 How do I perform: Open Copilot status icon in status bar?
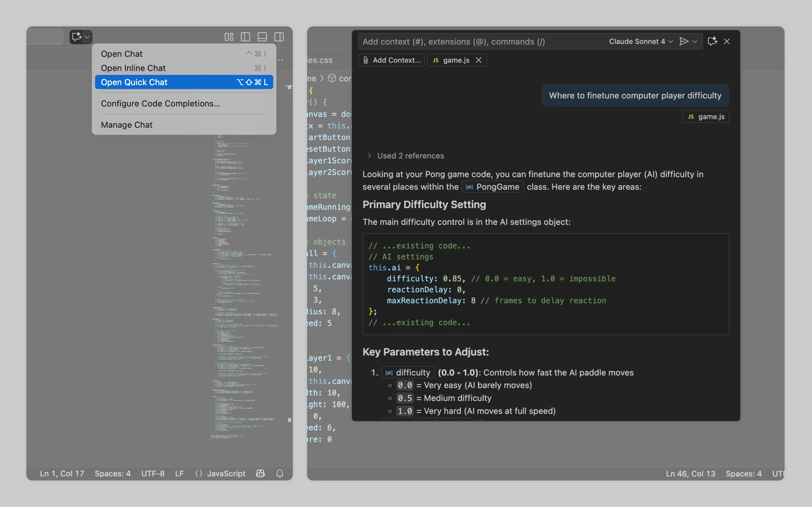click(x=260, y=473)
